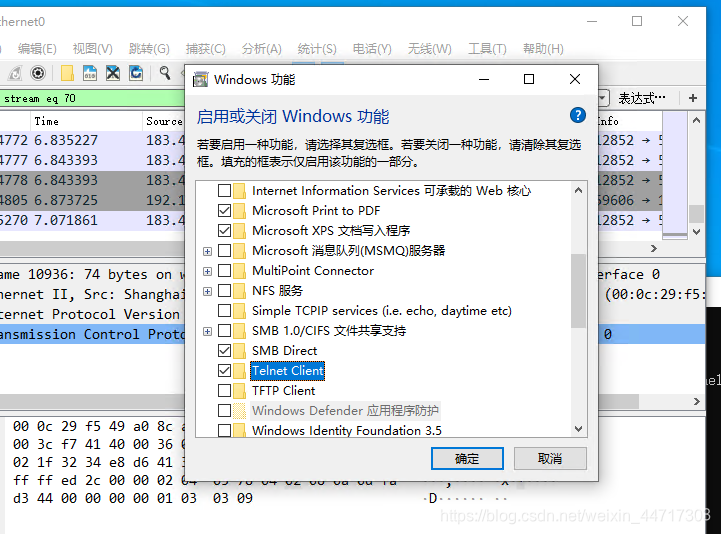Click features list scroll up arrow
The width and height of the screenshot is (721, 534).
[578, 190]
